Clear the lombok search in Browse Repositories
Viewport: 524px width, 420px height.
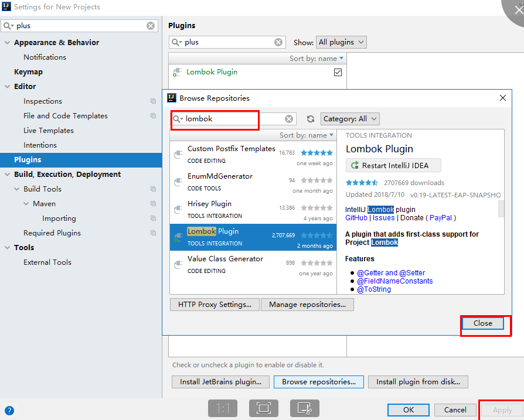point(289,119)
